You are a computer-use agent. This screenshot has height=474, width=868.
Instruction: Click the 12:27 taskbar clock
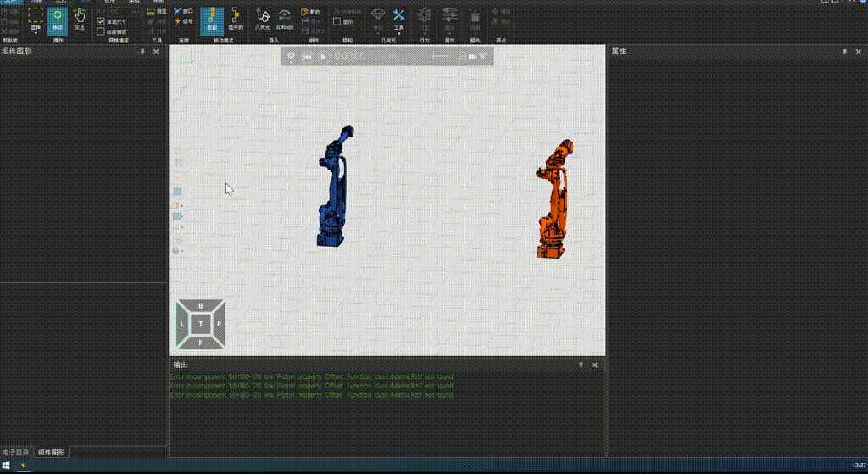859,466
